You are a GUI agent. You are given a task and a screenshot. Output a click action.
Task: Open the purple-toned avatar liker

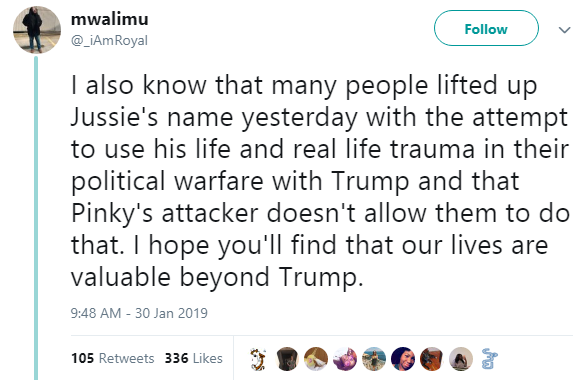(345, 359)
